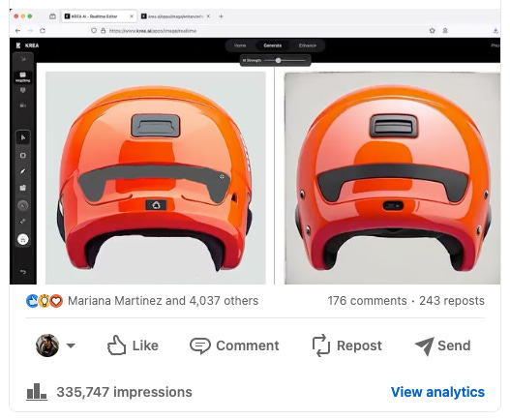Open the Enhance tab in KREA
This screenshot has width=510, height=420.
(x=308, y=45)
